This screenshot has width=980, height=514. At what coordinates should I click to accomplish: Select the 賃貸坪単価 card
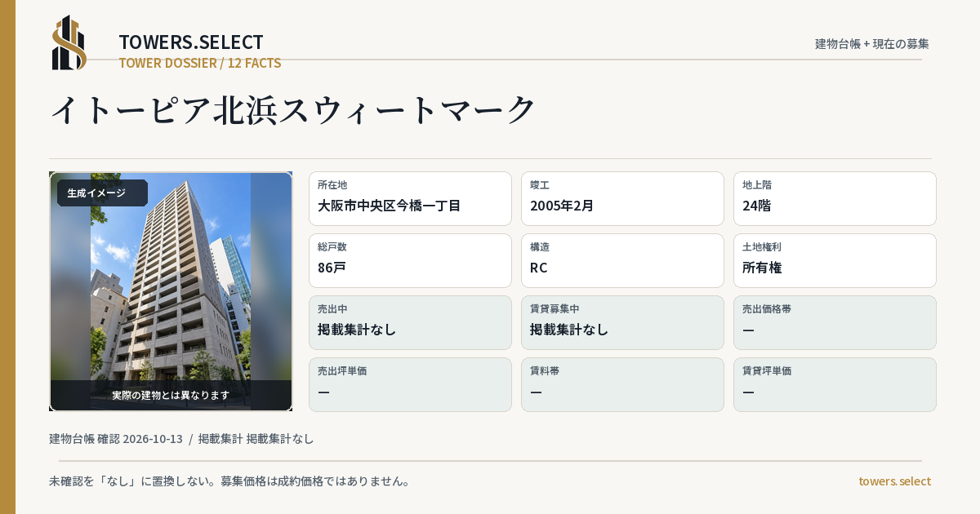click(835, 384)
